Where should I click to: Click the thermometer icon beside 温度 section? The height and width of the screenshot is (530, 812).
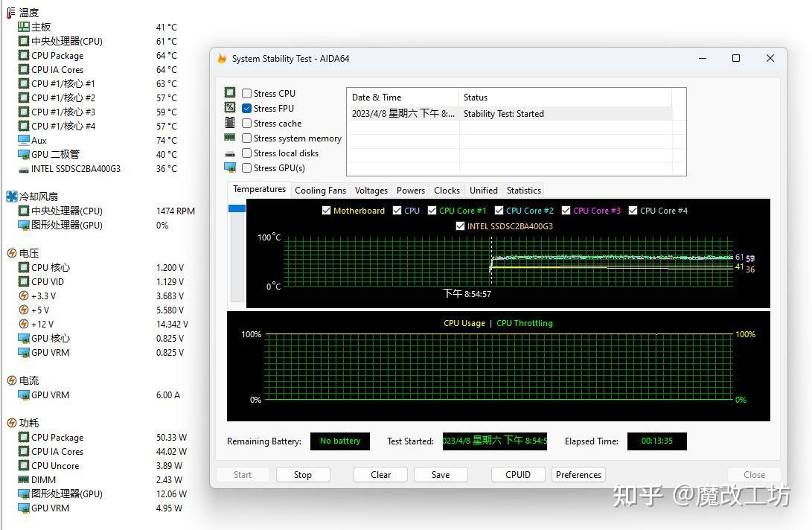pos(12,12)
